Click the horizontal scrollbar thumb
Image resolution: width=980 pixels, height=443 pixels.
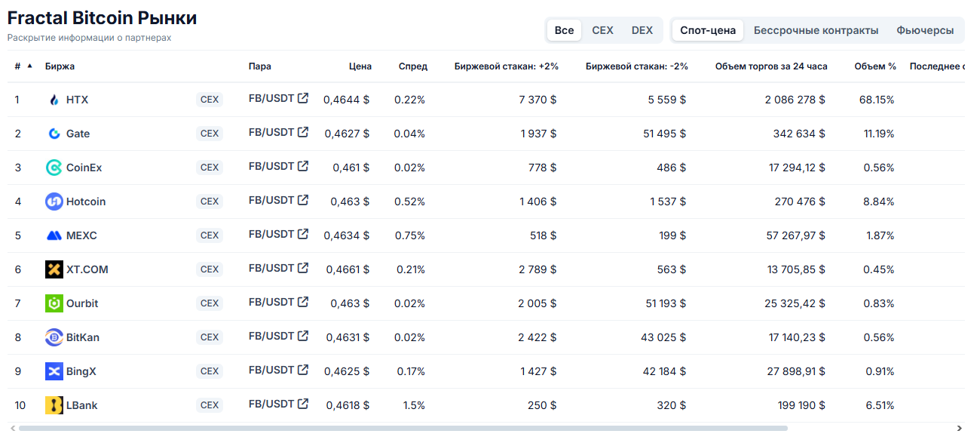403,428
